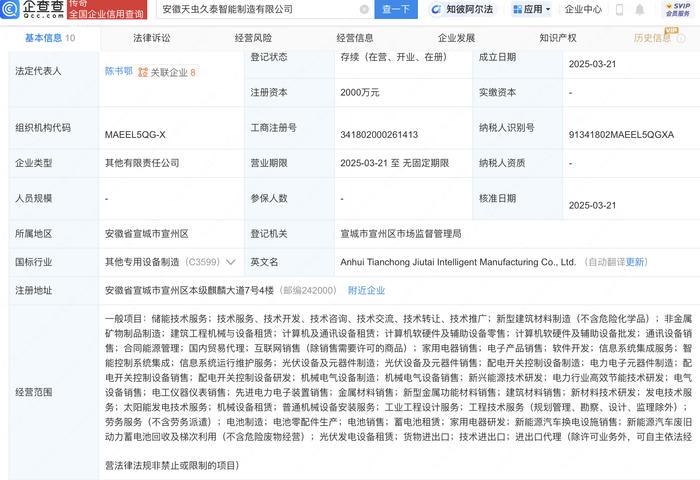Click 更新 link beside English name
Viewport: 700px width, 480px height.
(634, 262)
